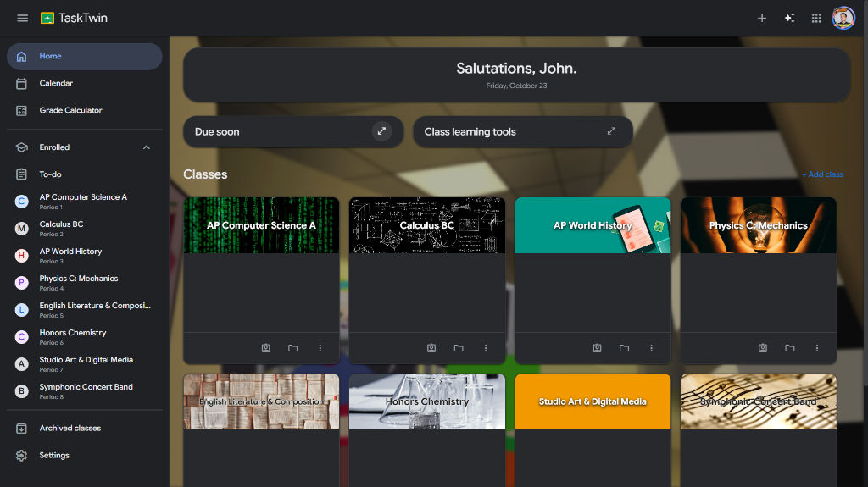Open more options on AP Computer Science A card
Viewport: 868px width, 487px height.
(320, 348)
